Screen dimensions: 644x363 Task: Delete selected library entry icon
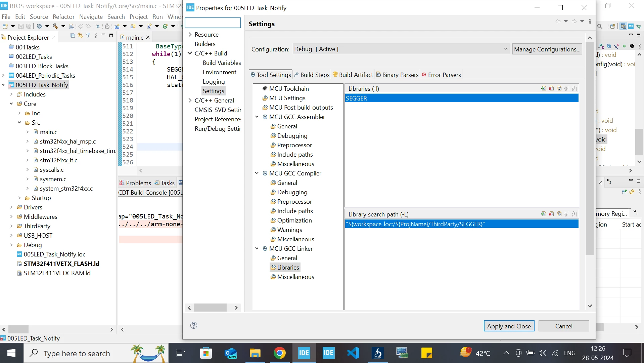pos(551,88)
